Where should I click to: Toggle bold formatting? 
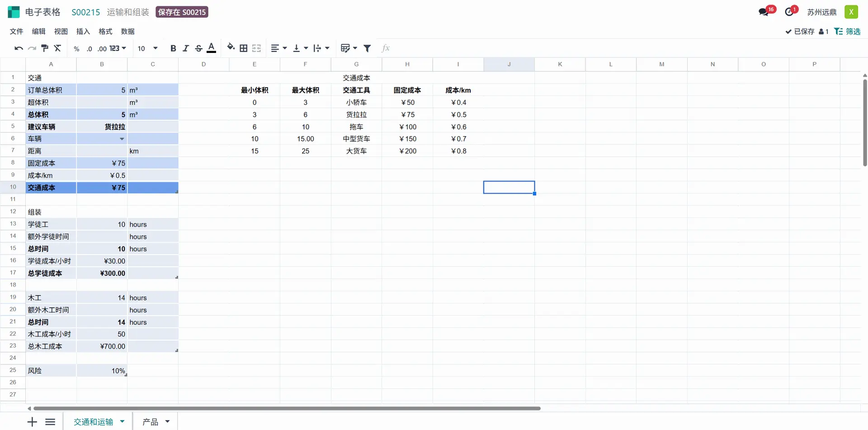[x=173, y=48]
